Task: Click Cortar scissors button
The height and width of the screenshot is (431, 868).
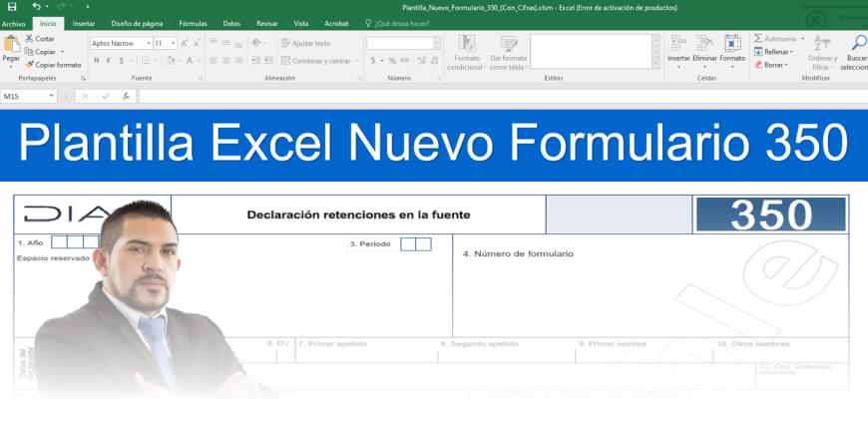Action: coord(39,39)
